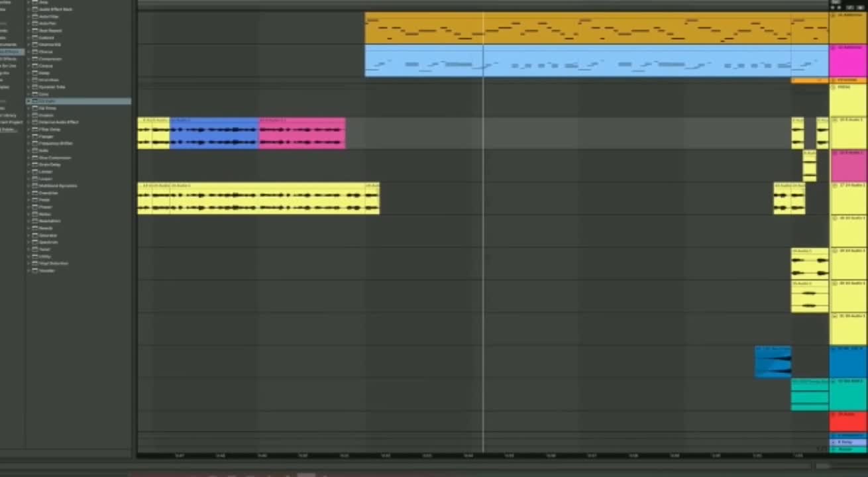Screen dimensions: 868x477
Task: Click the Beat Repeat device icon
Action: coord(35,30)
